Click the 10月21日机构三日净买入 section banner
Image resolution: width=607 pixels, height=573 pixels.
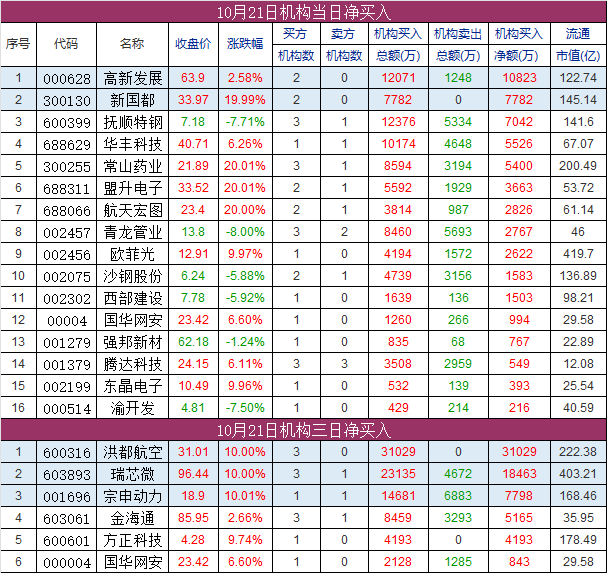(x=304, y=430)
